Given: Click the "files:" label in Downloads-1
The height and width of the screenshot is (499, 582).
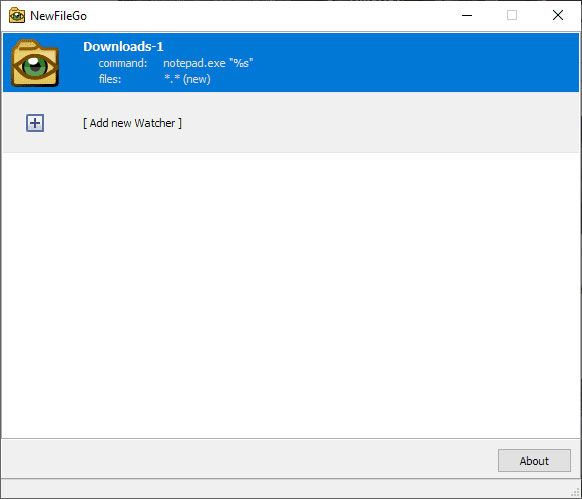Looking at the screenshot, I should click(x=110, y=79).
